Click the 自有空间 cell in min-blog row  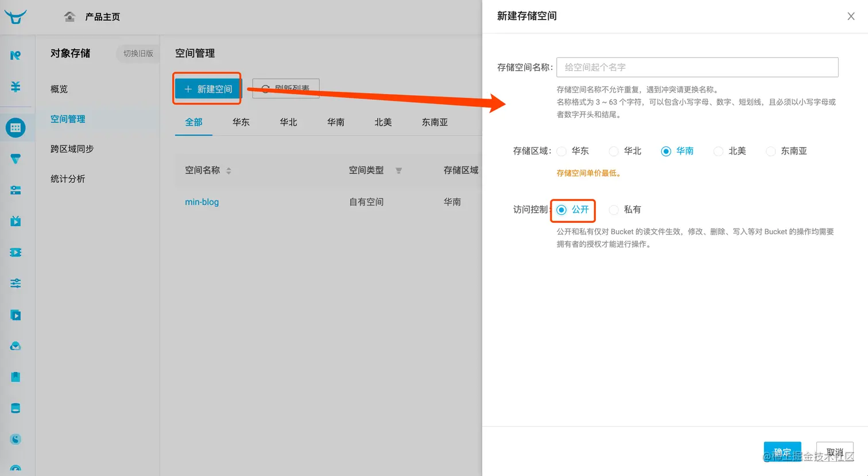(366, 202)
